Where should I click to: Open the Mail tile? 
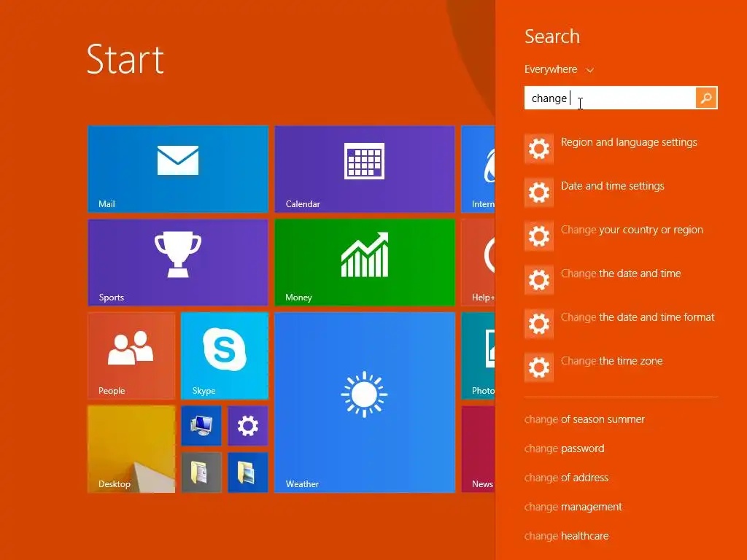click(178, 169)
